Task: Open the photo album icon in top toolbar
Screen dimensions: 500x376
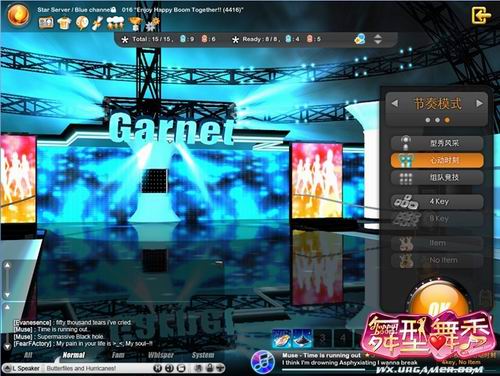Action: point(46,23)
